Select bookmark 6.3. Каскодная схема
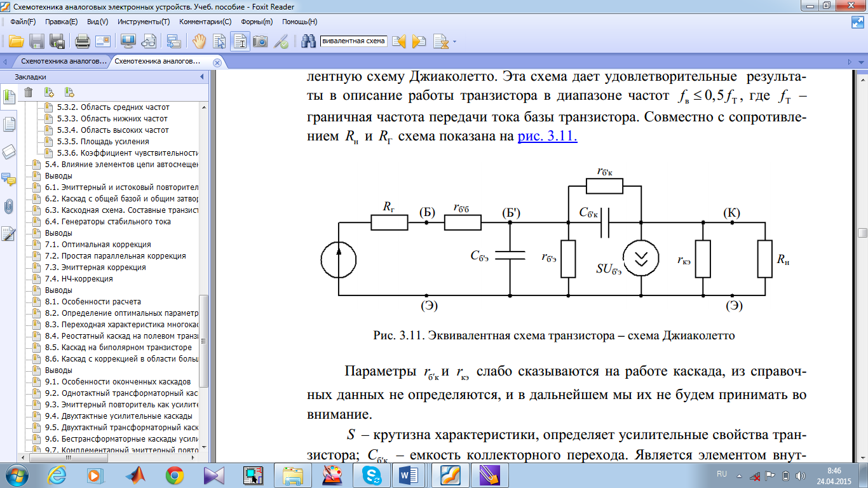The image size is (868, 488). pos(123,210)
